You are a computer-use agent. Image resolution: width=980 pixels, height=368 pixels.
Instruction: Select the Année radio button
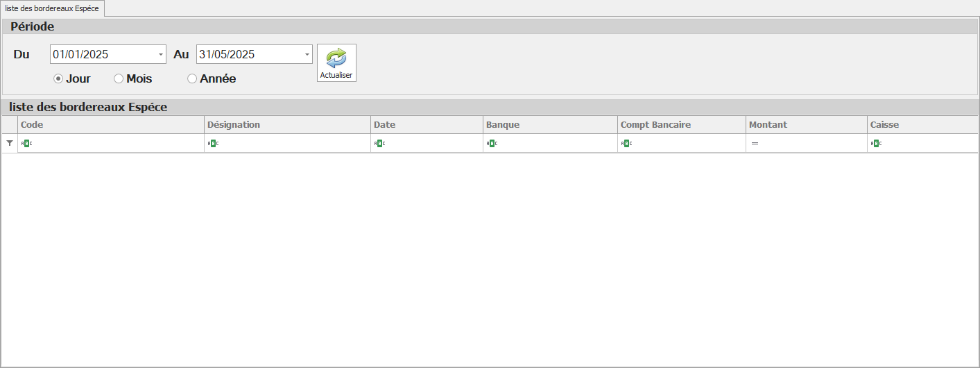coord(192,78)
